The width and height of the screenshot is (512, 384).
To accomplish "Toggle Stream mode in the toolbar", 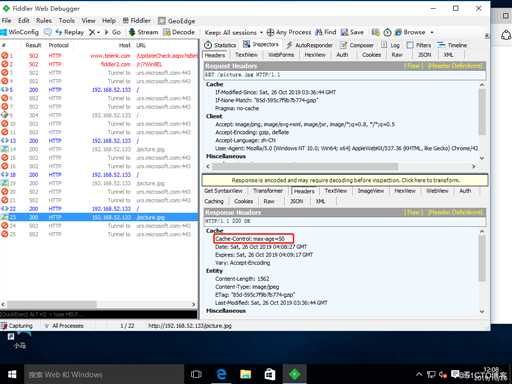I will pyautogui.click(x=143, y=32).
